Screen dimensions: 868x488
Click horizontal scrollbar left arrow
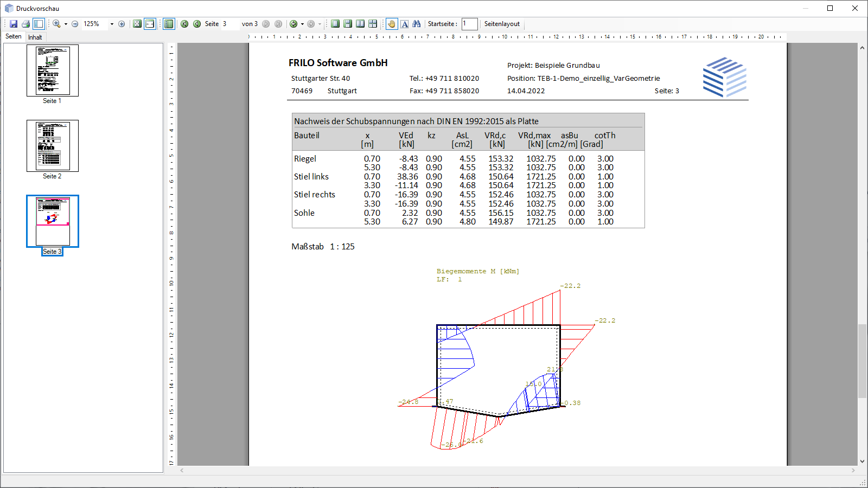click(x=182, y=471)
